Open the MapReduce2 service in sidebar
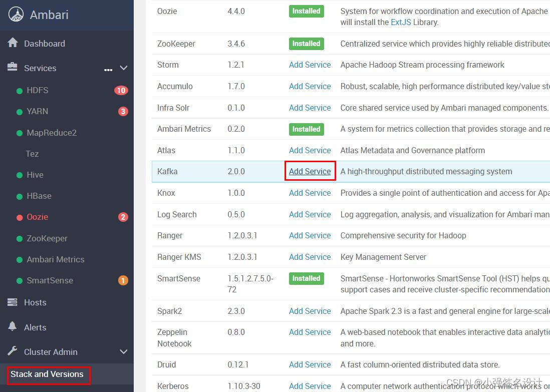Screen dimensions: 550x392 [52, 133]
